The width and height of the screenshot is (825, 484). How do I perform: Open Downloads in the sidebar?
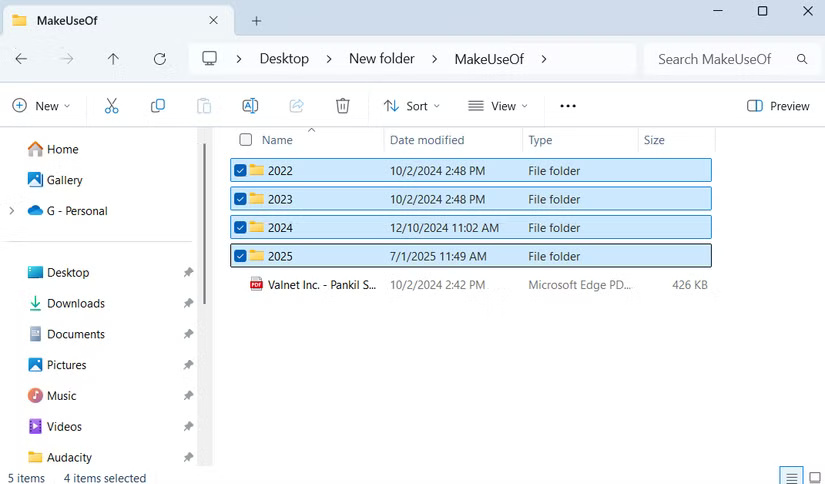(x=75, y=303)
